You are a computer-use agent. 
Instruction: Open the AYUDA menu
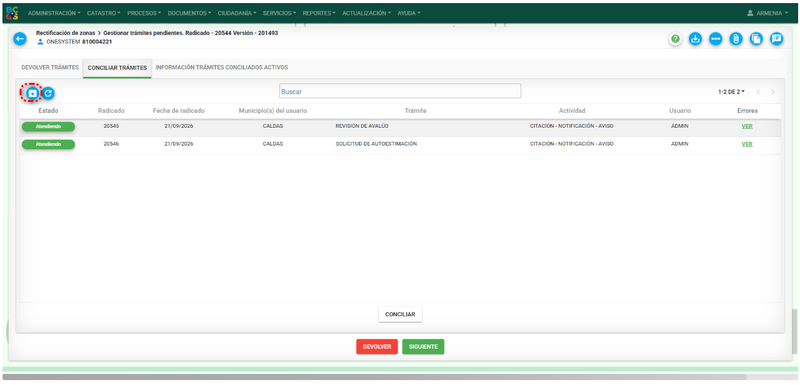pyautogui.click(x=409, y=13)
